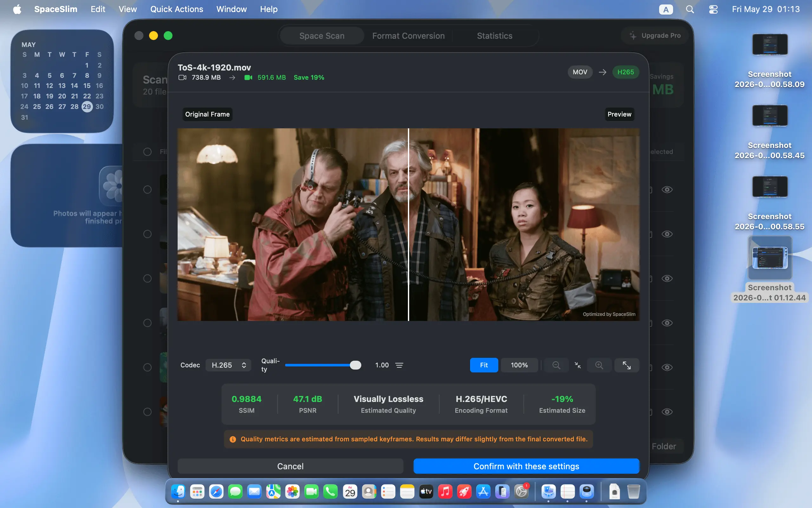This screenshot has width=812, height=508.
Task: Select the first file row's circle checkbox
Action: [147, 190]
